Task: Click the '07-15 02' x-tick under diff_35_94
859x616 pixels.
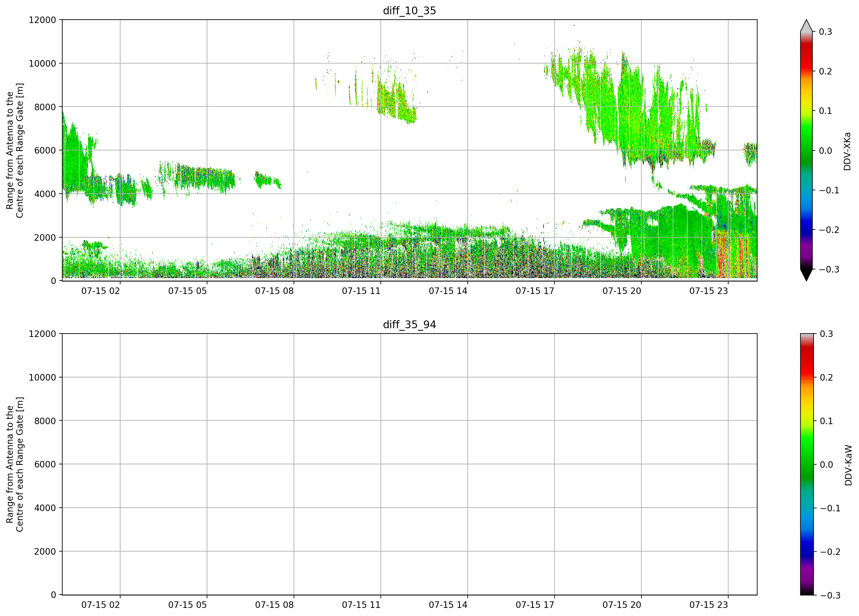Action: (x=101, y=605)
